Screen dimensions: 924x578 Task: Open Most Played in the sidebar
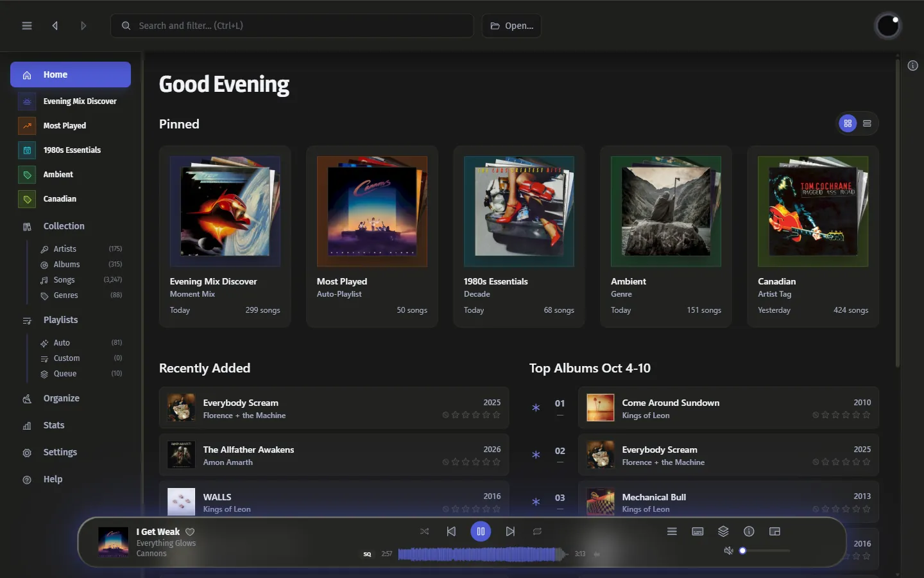click(x=71, y=125)
